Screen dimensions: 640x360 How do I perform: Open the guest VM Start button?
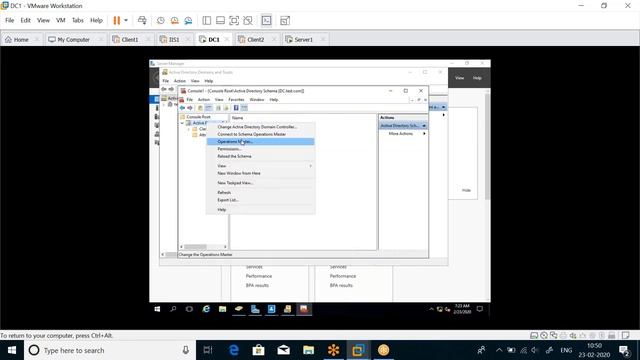[157, 309]
